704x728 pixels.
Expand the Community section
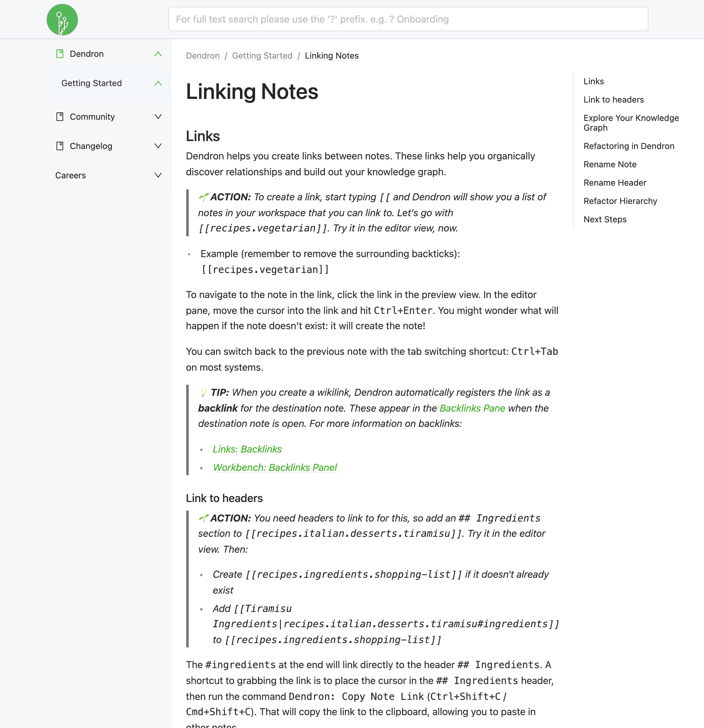pyautogui.click(x=158, y=116)
